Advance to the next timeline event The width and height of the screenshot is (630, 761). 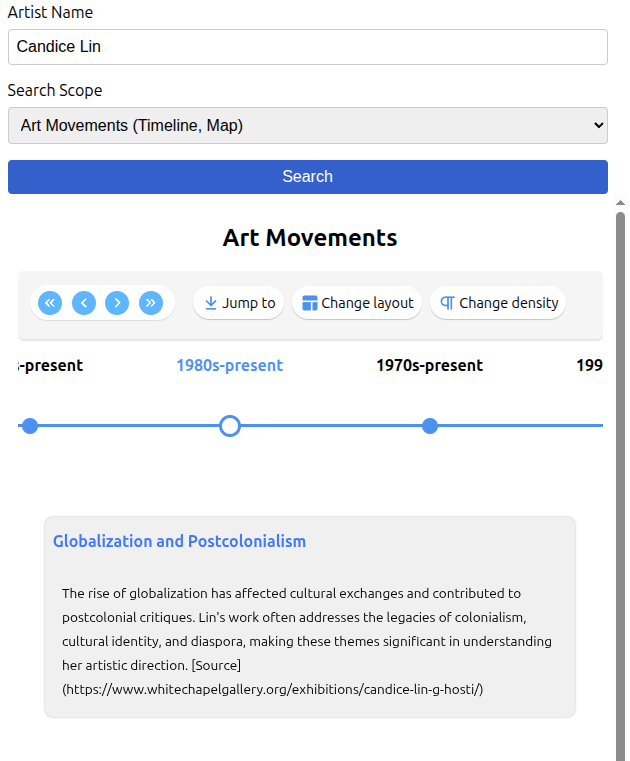click(x=117, y=303)
